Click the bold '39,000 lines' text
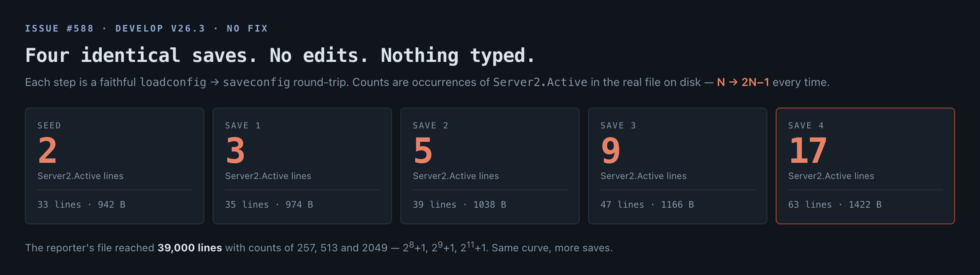 [190, 248]
